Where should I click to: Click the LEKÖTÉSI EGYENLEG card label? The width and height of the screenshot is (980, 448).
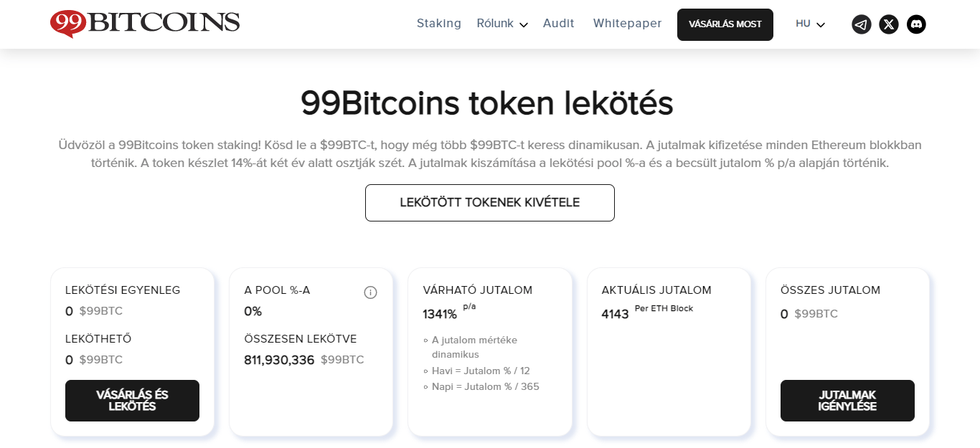123,290
